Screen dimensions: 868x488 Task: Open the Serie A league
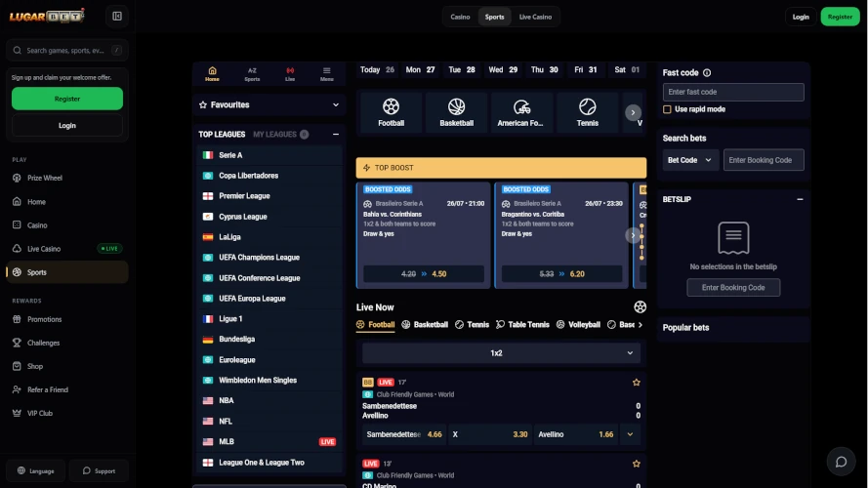coord(269,155)
